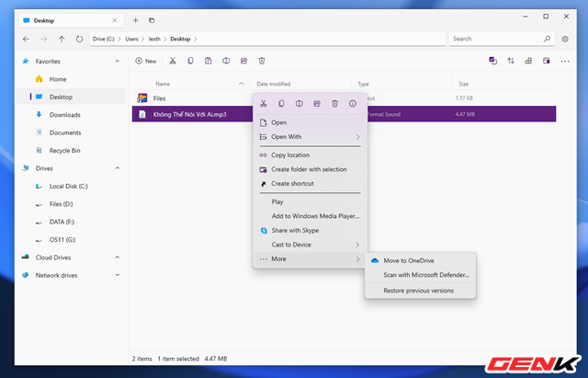Choose Open in the context menu

pyautogui.click(x=311, y=122)
